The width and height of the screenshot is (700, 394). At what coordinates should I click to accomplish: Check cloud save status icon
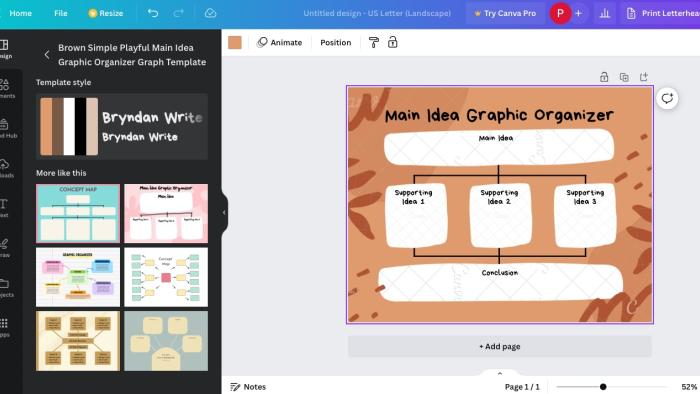click(210, 13)
